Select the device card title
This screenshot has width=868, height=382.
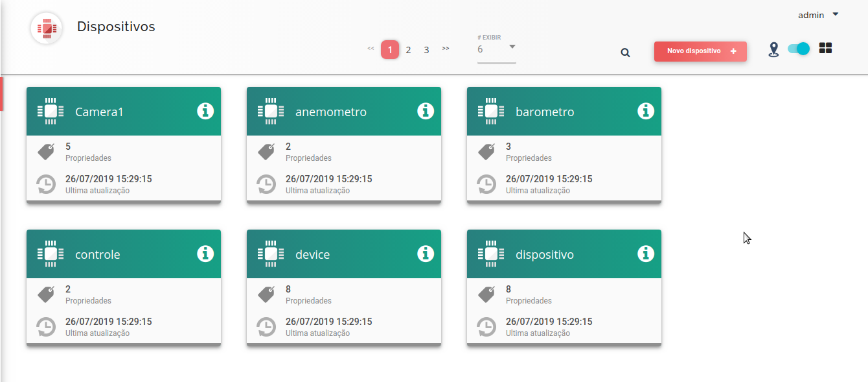point(313,254)
